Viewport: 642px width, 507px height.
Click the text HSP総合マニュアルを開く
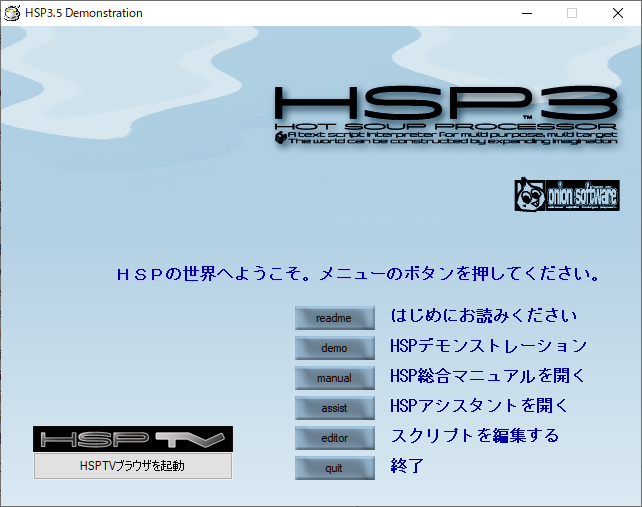click(x=488, y=376)
